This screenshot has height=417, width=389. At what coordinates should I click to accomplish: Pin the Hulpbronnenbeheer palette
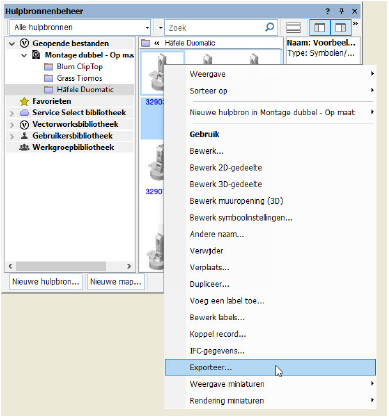(341, 11)
